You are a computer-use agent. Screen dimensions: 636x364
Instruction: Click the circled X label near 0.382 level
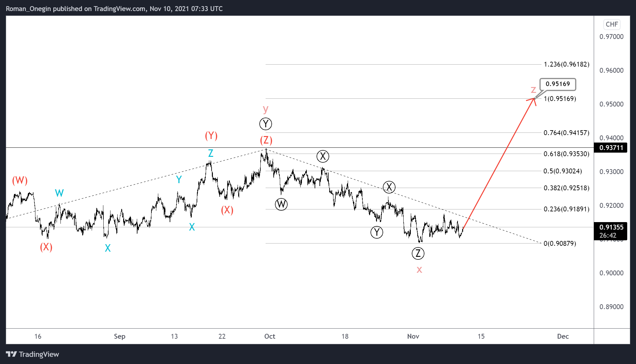point(389,187)
